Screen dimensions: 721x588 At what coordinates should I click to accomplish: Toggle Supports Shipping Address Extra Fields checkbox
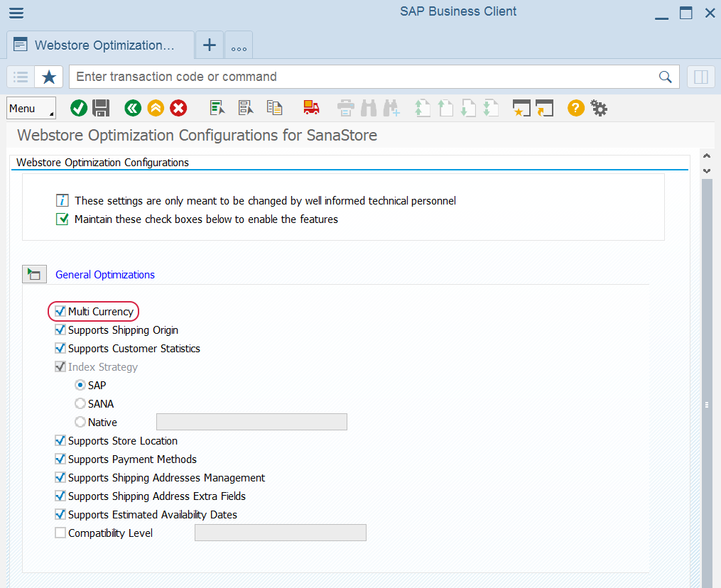tap(60, 496)
